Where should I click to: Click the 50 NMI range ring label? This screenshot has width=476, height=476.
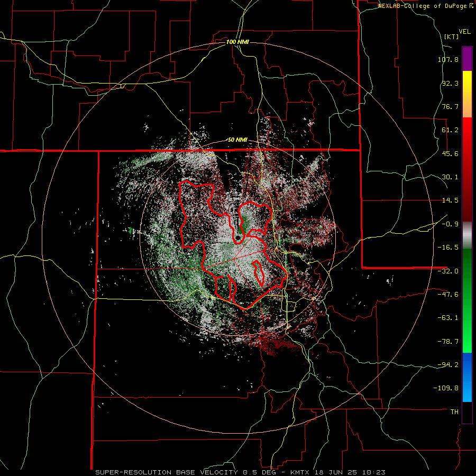(x=237, y=140)
